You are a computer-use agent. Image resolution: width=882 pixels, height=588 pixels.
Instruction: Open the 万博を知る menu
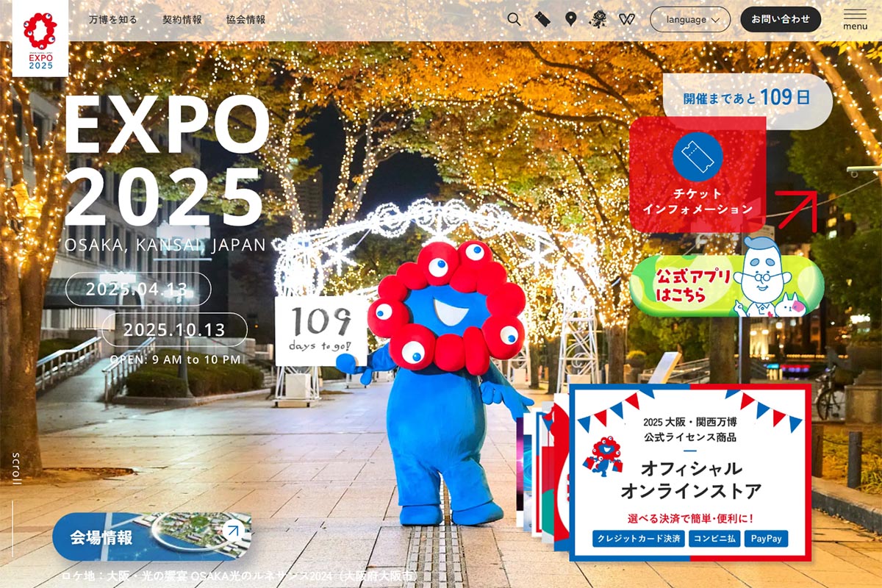coord(112,20)
